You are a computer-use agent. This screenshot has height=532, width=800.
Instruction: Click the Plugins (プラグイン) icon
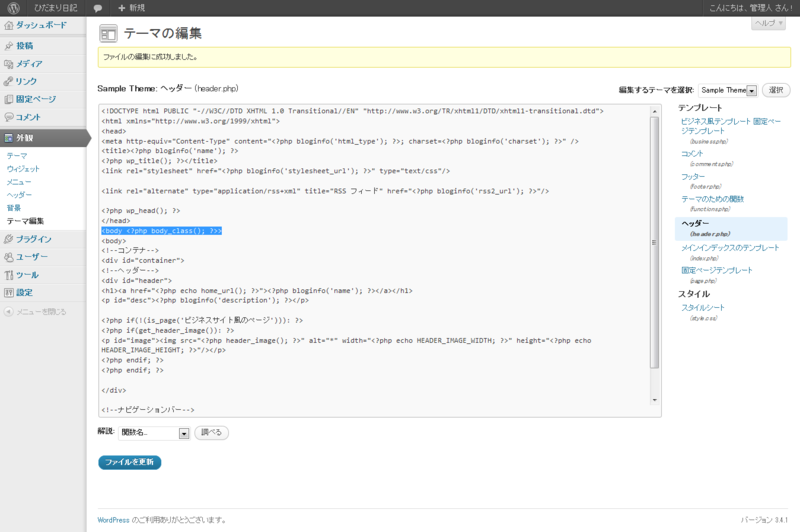coord(9,239)
